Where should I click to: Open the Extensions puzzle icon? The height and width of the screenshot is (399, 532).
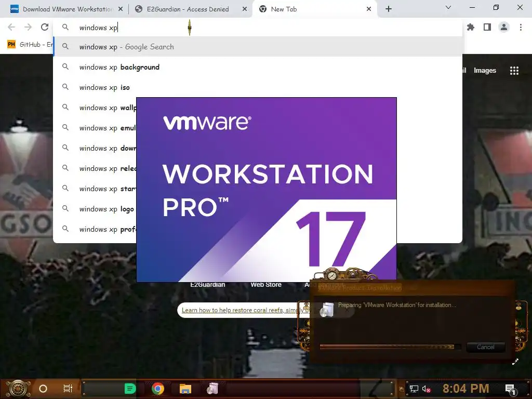(471, 27)
